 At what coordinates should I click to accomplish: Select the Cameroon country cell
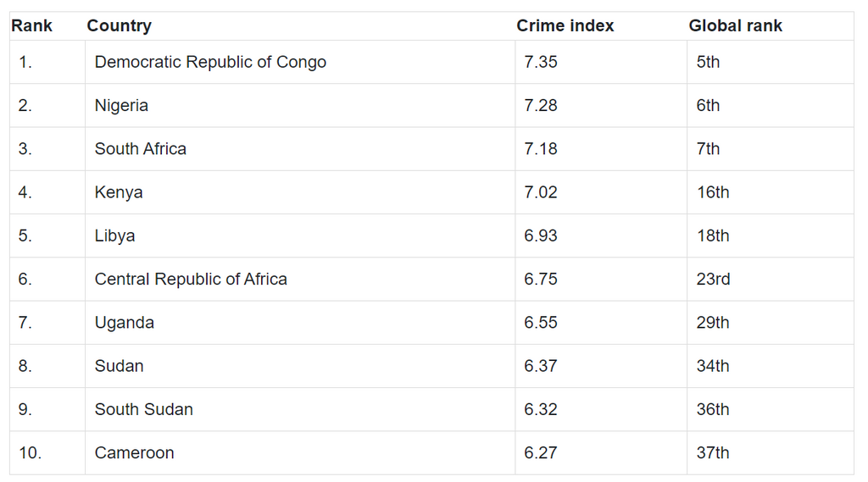point(300,452)
